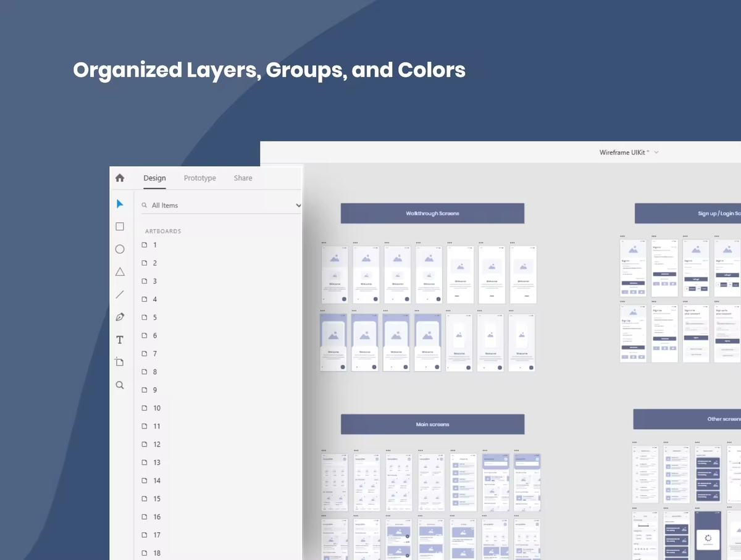This screenshot has width=741, height=560.
Task: Activate the Pen tool
Action: (120, 317)
